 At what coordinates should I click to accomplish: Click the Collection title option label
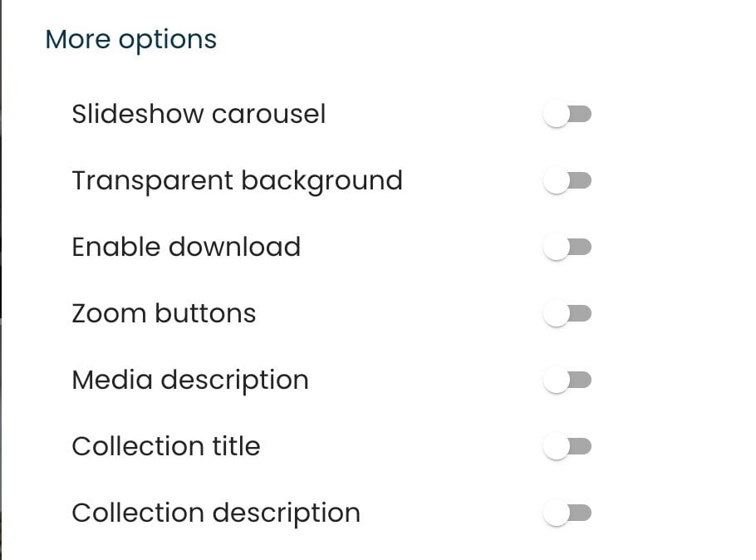point(166,445)
